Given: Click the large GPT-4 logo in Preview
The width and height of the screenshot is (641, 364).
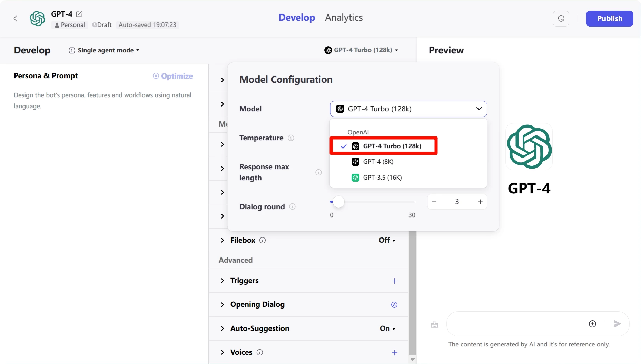Looking at the screenshot, I should point(529,147).
